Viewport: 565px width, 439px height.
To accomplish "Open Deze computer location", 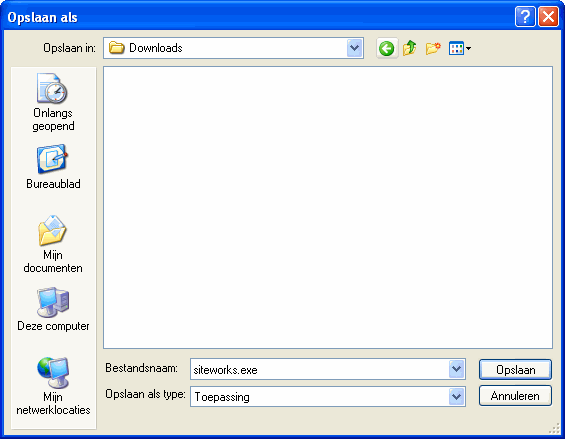I will [x=53, y=309].
